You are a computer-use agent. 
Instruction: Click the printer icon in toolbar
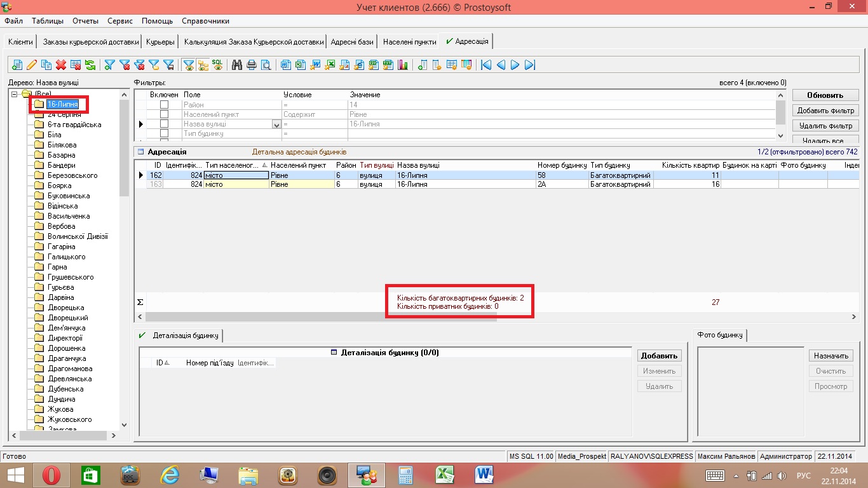[x=252, y=65]
